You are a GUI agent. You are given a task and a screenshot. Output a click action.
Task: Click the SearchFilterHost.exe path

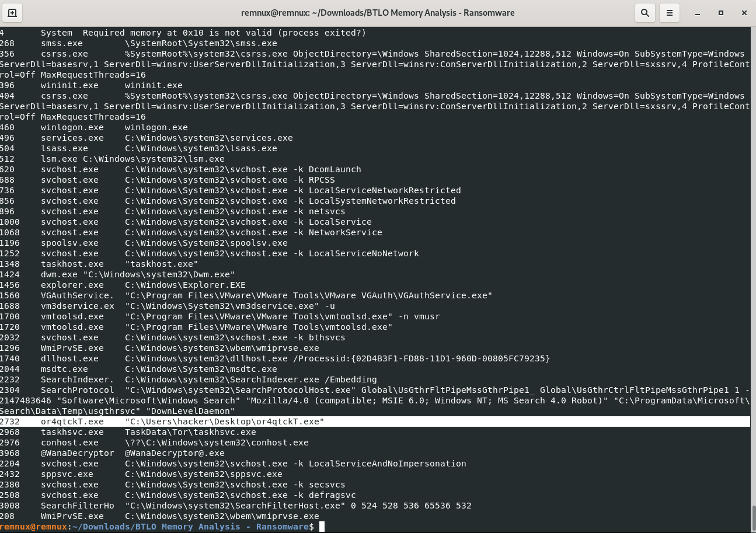(x=235, y=506)
